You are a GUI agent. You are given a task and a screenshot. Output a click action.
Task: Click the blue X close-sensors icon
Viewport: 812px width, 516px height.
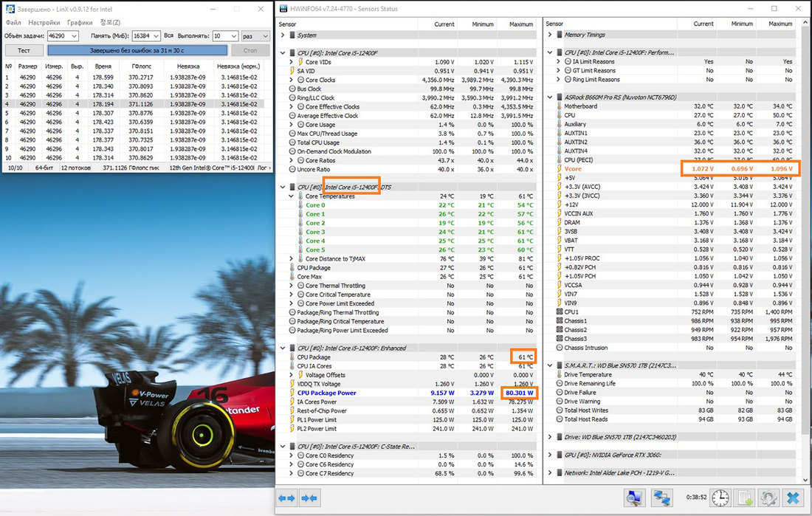tap(793, 498)
